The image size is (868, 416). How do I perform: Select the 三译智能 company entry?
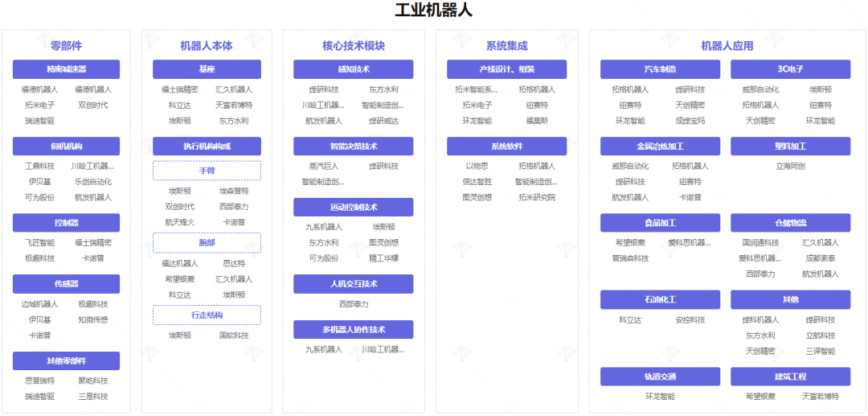[x=821, y=351]
